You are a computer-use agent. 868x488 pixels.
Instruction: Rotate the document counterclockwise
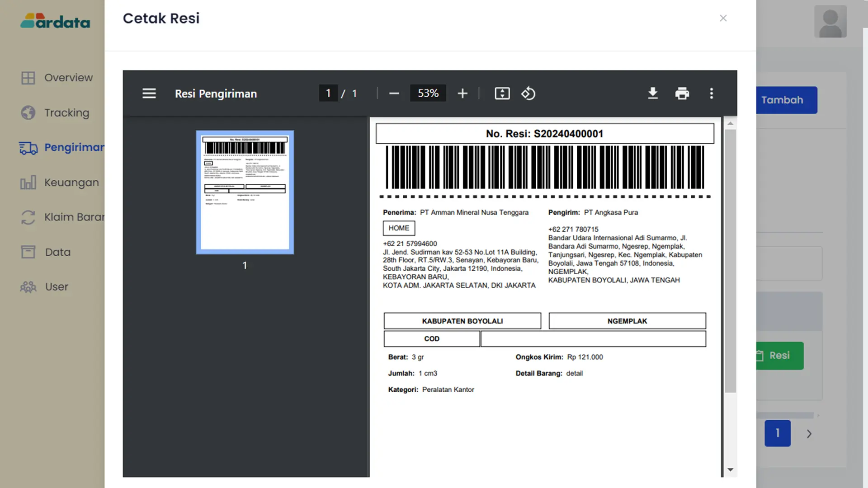click(528, 94)
